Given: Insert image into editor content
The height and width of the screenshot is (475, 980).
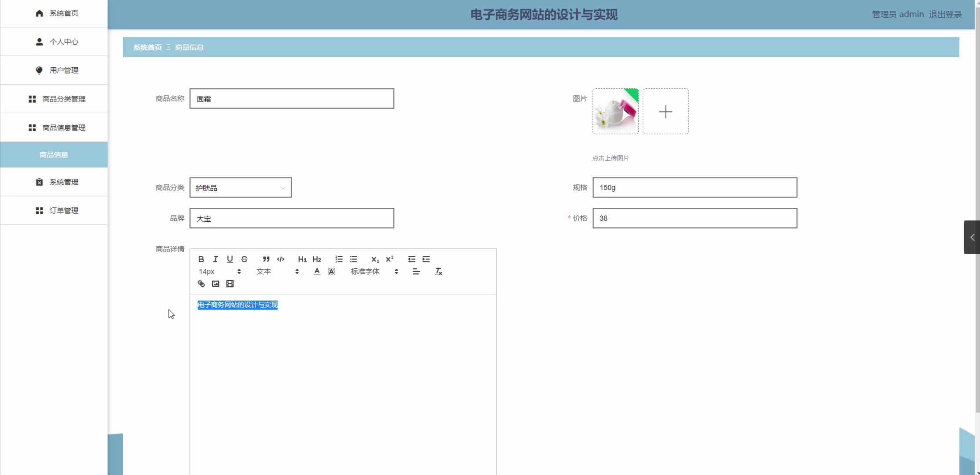Looking at the screenshot, I should point(216,284).
